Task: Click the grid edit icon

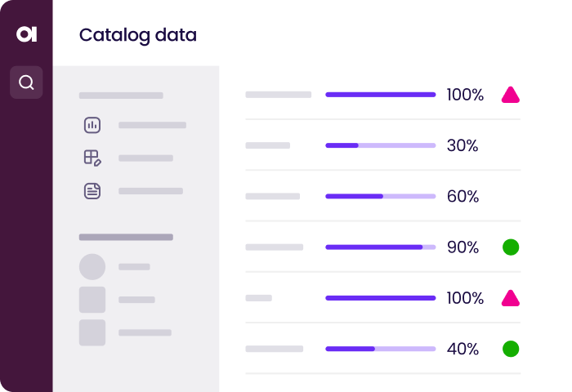Action: coord(92,158)
